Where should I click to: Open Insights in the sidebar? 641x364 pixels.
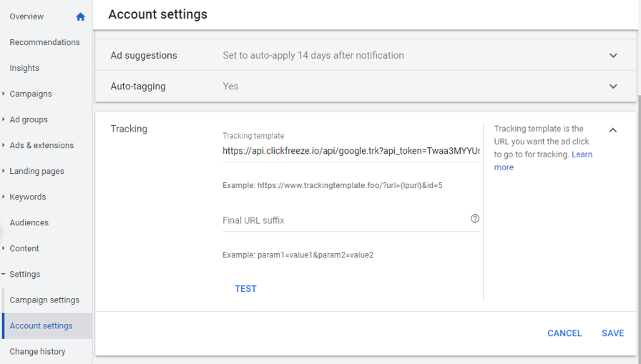24,68
